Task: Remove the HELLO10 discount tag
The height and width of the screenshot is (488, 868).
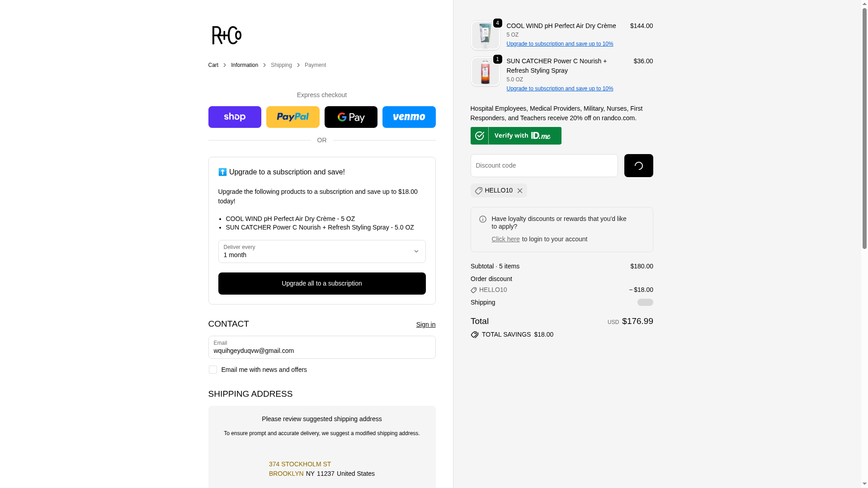Action: (520, 191)
